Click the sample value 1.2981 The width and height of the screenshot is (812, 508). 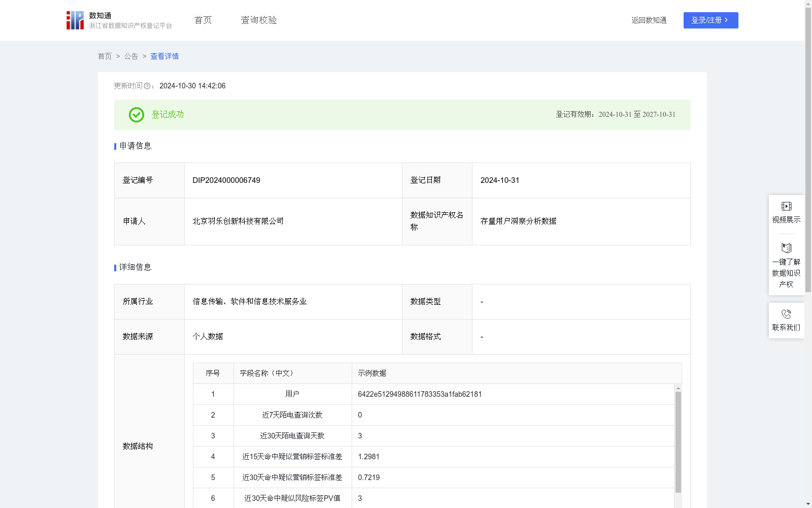pyautogui.click(x=369, y=457)
